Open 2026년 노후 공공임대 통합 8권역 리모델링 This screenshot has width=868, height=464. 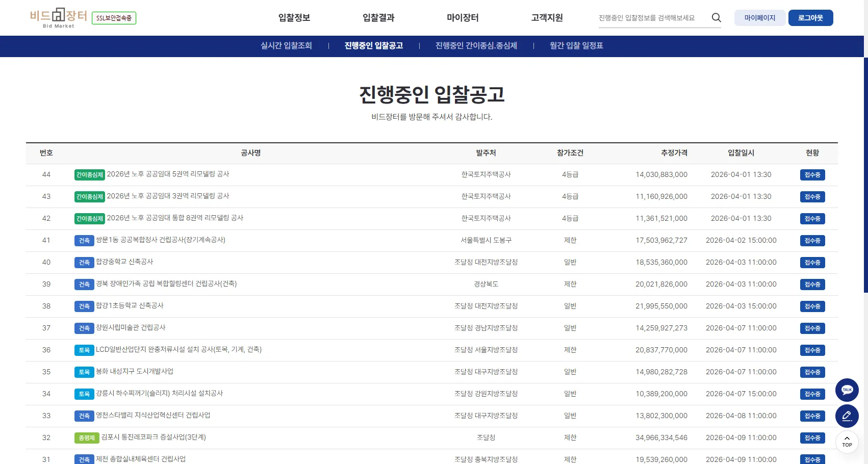[175, 218]
